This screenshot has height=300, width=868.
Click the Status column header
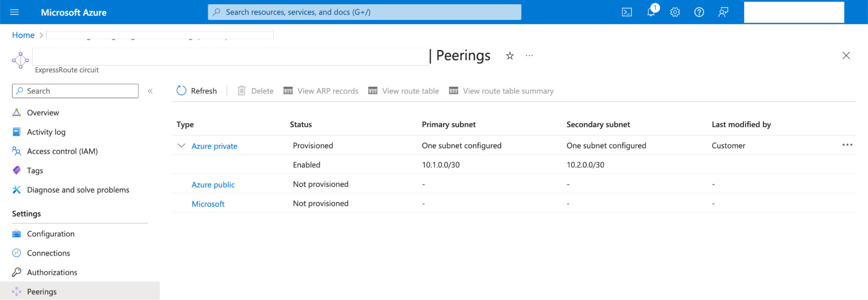click(x=301, y=125)
